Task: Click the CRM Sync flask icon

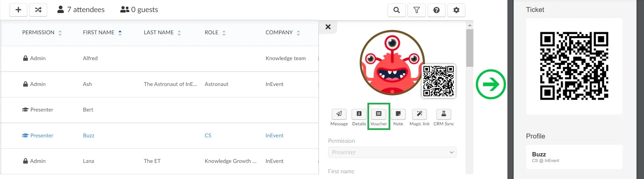Action: (444, 114)
